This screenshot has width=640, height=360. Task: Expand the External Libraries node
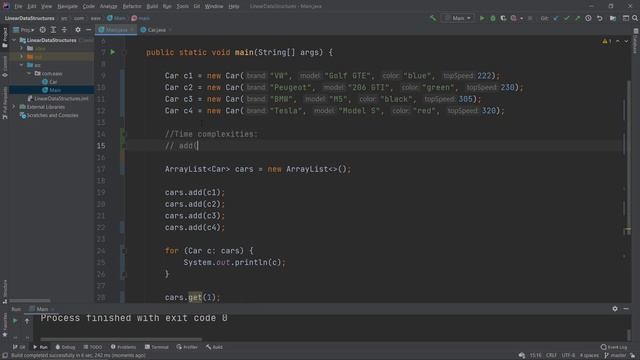pyautogui.click(x=14, y=107)
